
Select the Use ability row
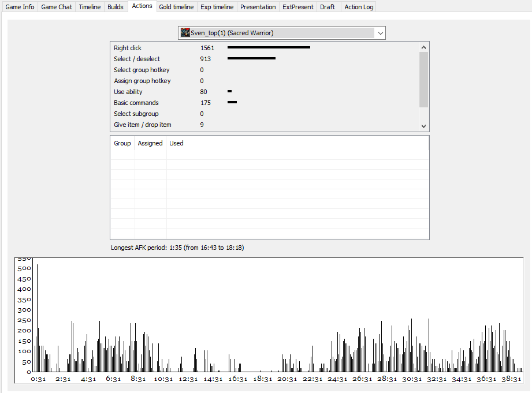click(265, 92)
